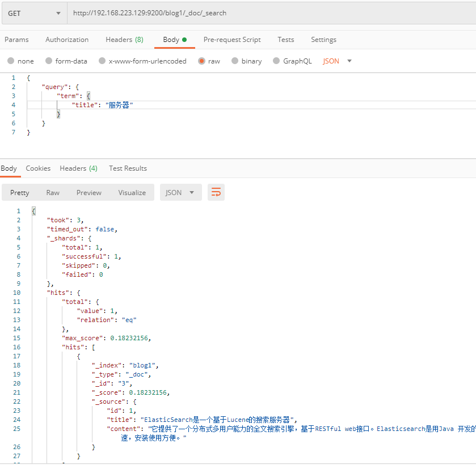Select the x-www-form-urlencoded radio button

pyautogui.click(x=102, y=61)
